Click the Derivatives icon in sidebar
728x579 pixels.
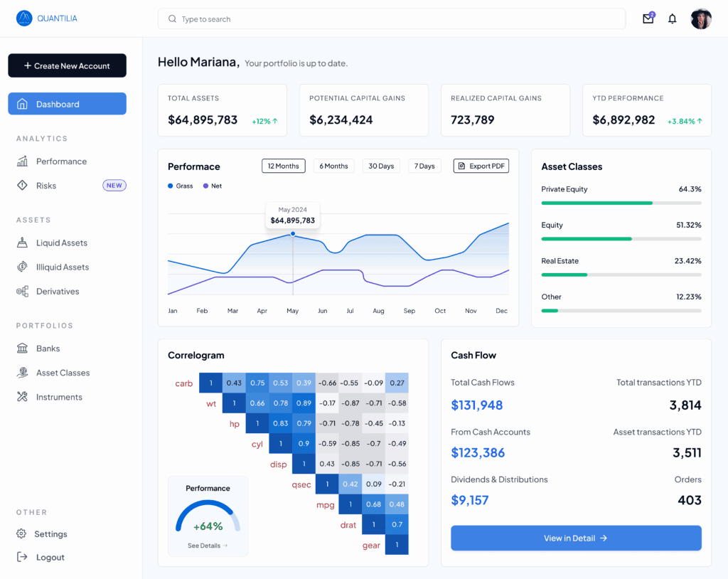tap(22, 292)
